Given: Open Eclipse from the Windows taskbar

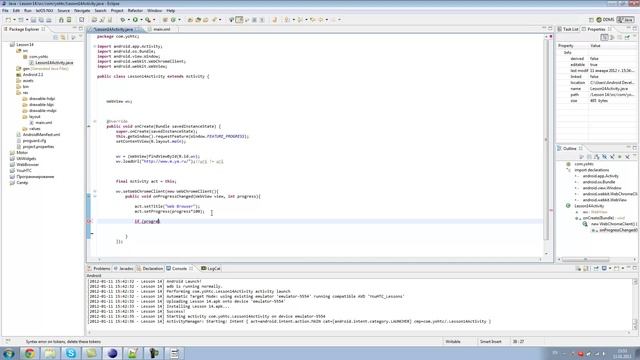Looking at the screenshot, I should pyautogui.click(x=112, y=353).
